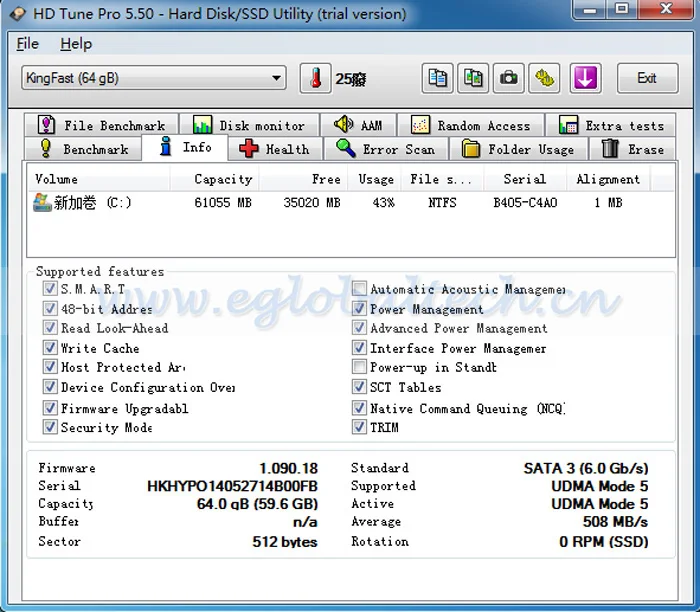Image resolution: width=700 pixels, height=612 pixels.
Task: Open the File menu
Action: (x=28, y=44)
